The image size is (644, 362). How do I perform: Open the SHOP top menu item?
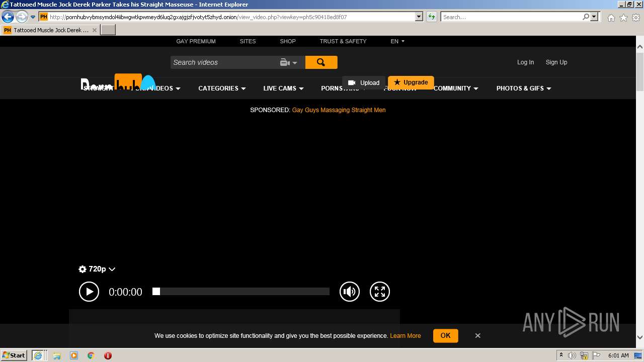coord(288,41)
